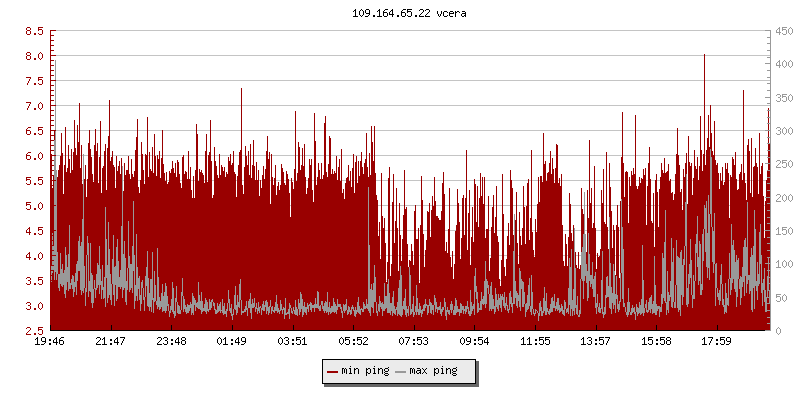Screen dimensions: 800x400
Task: Click the 200 value on right axis
Action: [x=784, y=198]
